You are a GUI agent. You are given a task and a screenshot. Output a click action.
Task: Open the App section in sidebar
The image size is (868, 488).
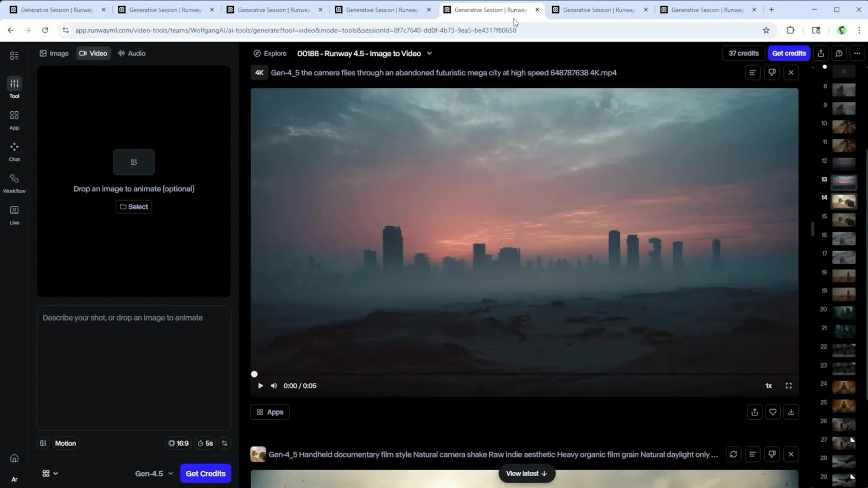[14, 120]
